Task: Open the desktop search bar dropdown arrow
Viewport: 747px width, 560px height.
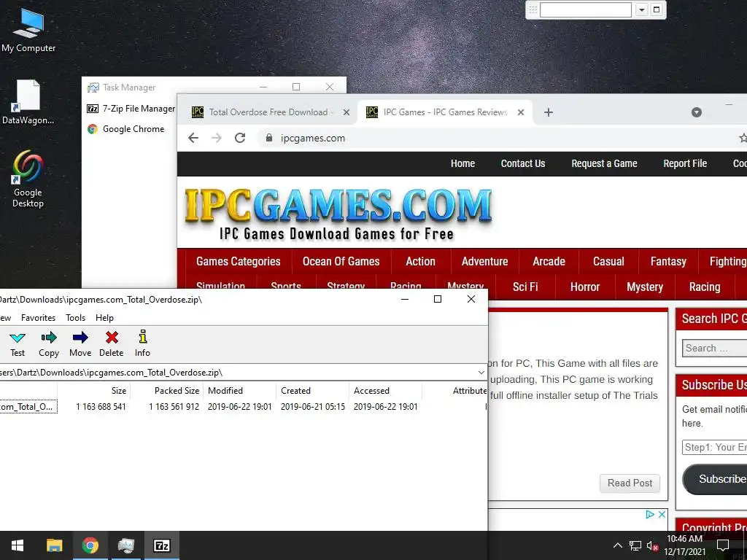Action: [x=642, y=9]
